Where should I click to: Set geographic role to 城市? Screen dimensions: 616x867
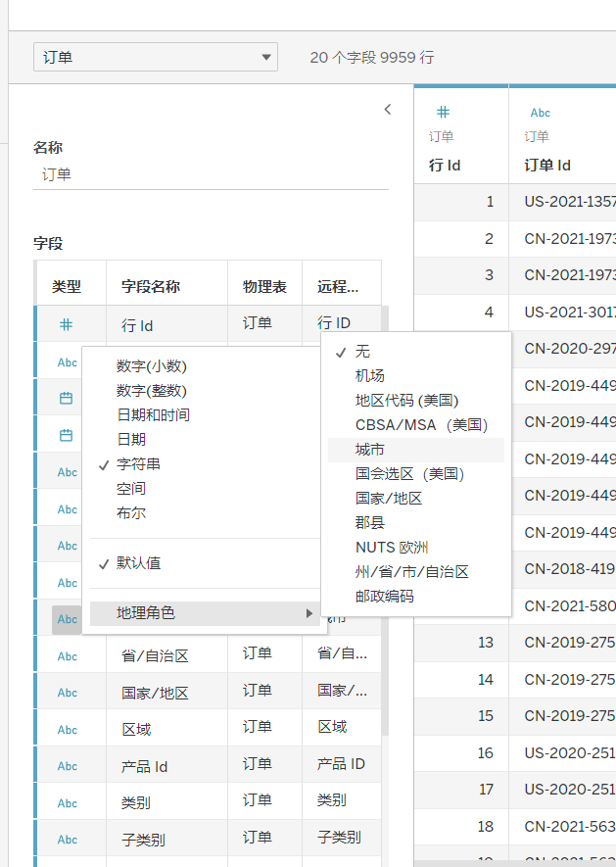click(x=416, y=450)
